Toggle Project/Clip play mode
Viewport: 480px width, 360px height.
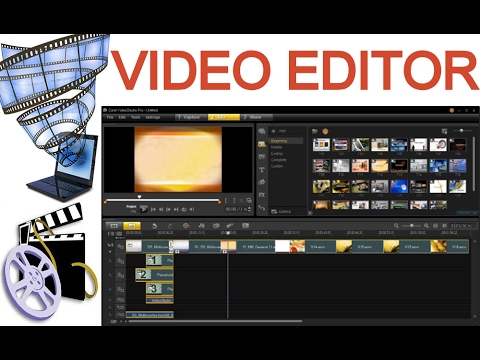click(132, 209)
